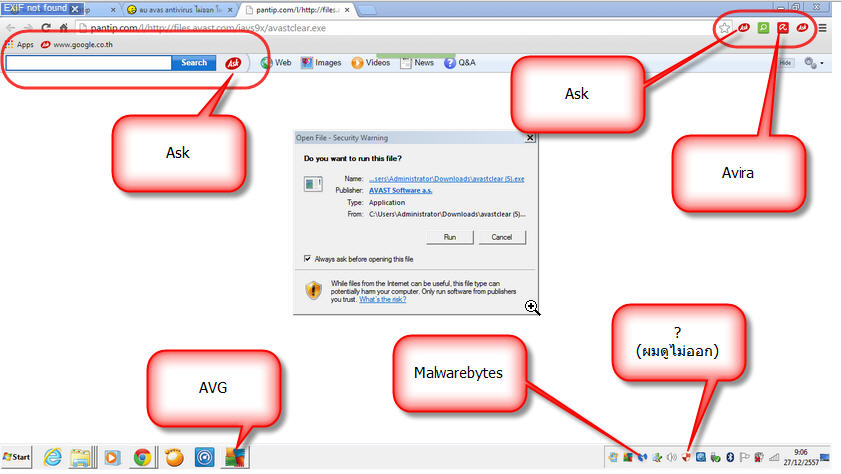841x474 pixels.
Task: Open Web search on the Ask toolbar
Action: point(276,63)
